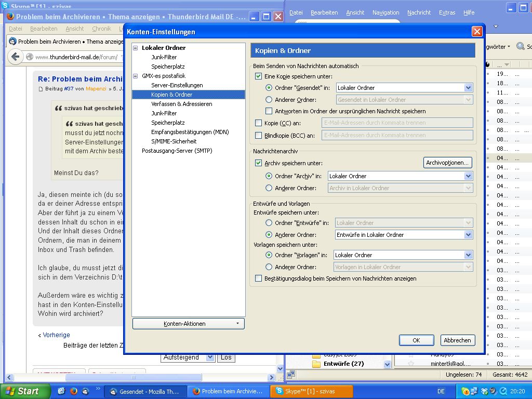The width and height of the screenshot is (532, 399).
Task: Open the Gesendet location Lokaler Ordner dropdown
Action: tap(404, 87)
